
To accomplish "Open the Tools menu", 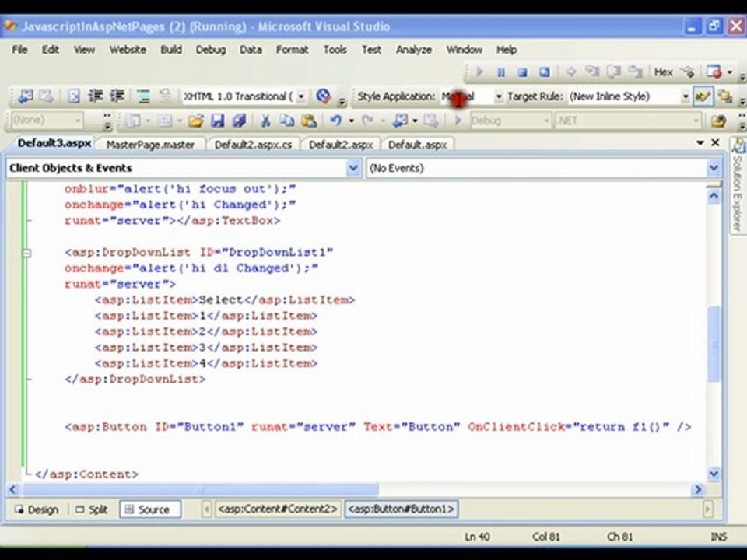I will 335,50.
